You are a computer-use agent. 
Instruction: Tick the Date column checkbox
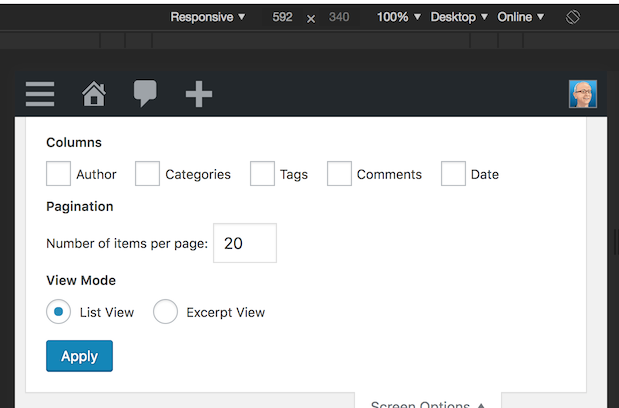(453, 173)
